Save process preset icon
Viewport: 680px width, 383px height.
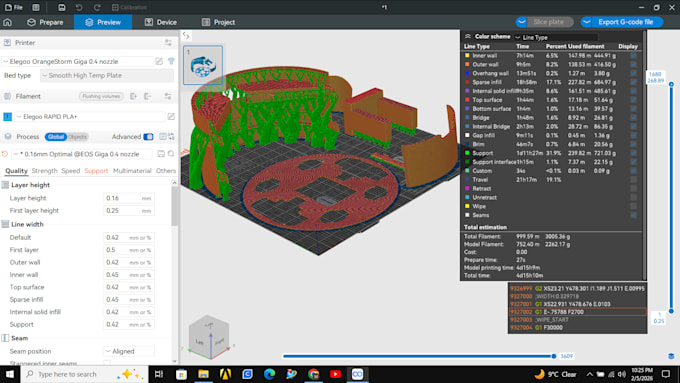tap(161, 154)
